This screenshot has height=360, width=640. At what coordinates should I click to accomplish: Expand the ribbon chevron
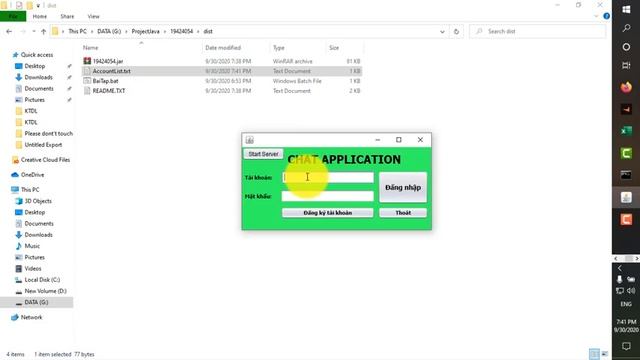point(596,16)
